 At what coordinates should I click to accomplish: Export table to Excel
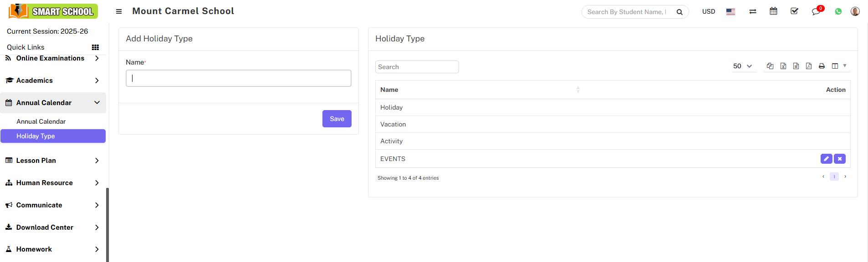point(783,66)
